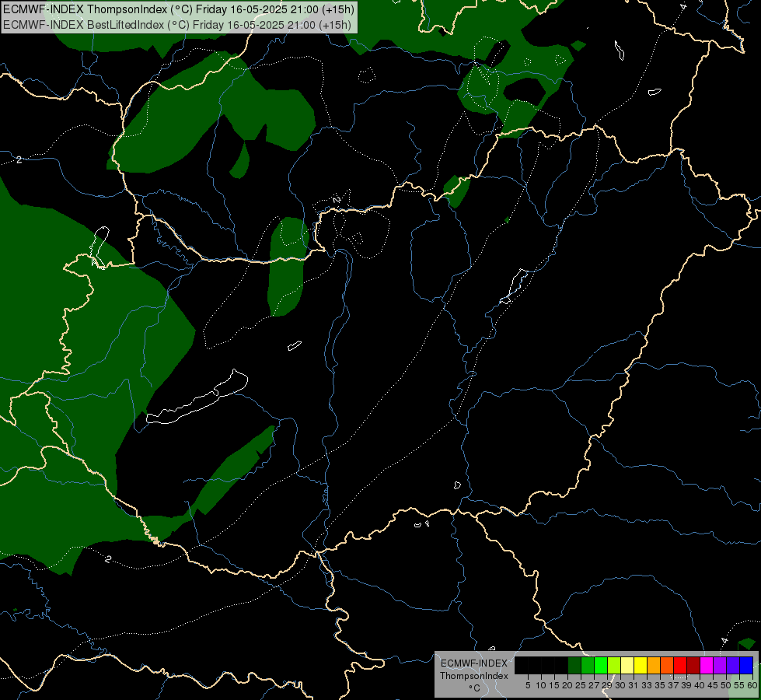Select the dark green 20-25 legend swatch
The height and width of the screenshot is (700, 761).
coord(574,665)
